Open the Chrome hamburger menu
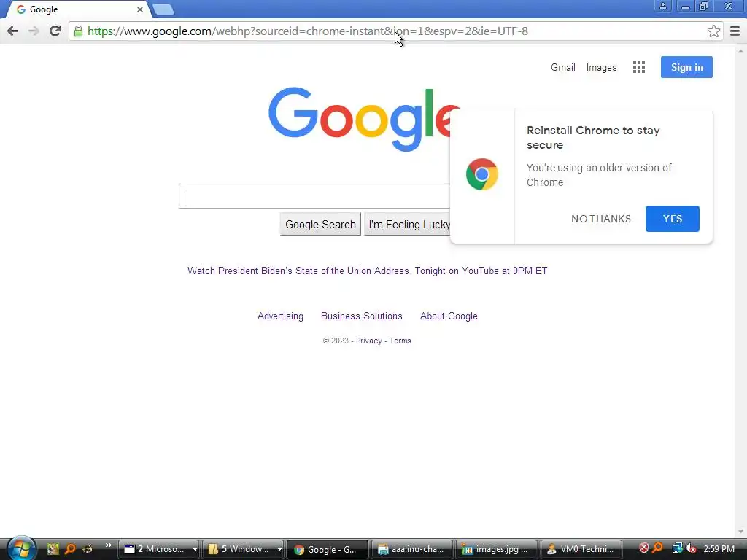 click(x=735, y=31)
